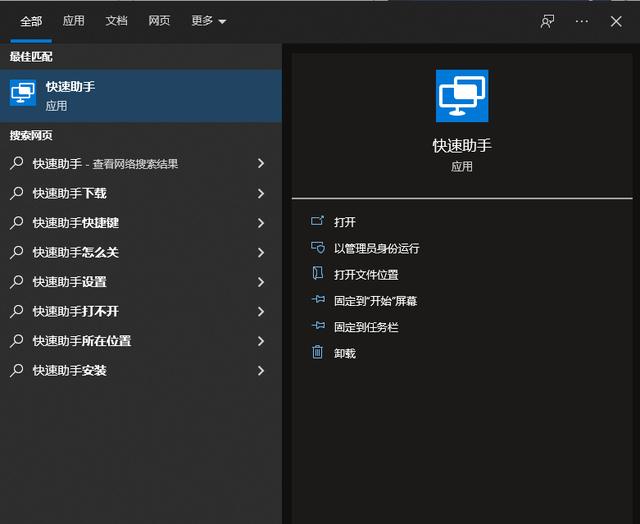Click the 固定到任务栏 pin icon
Image resolution: width=640 pixels, height=524 pixels.
318,326
